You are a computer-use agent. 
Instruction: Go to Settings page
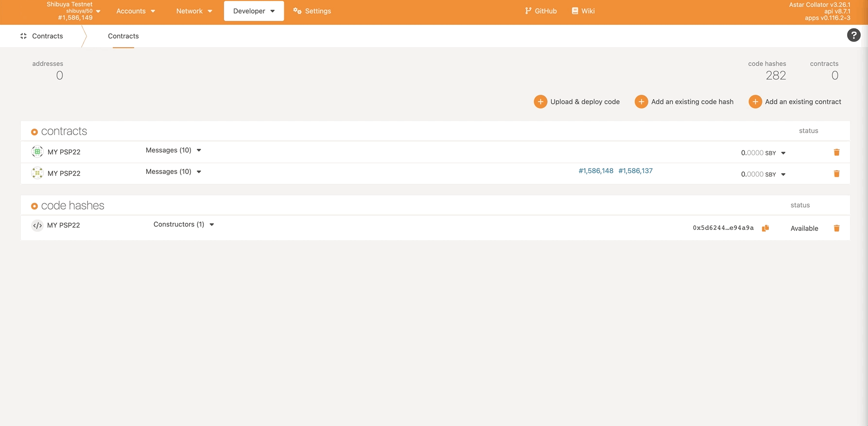pos(312,11)
